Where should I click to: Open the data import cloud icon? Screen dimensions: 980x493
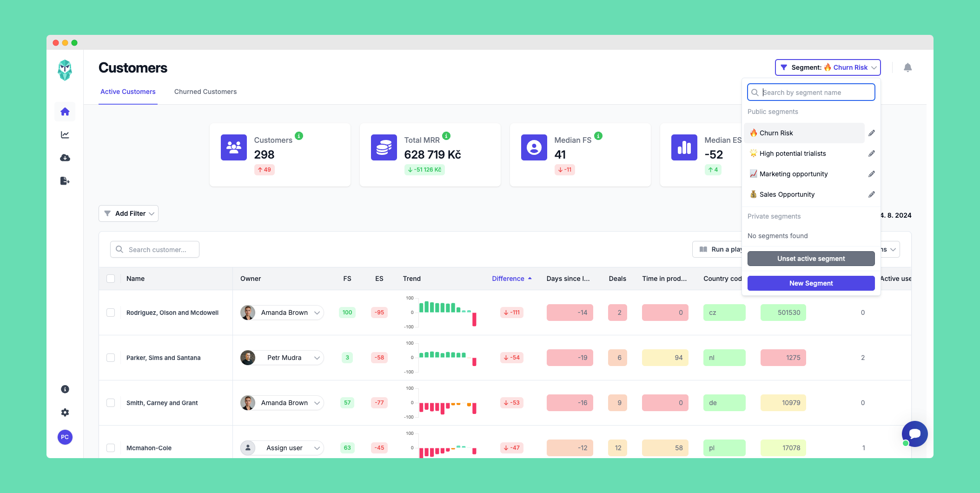tap(65, 158)
